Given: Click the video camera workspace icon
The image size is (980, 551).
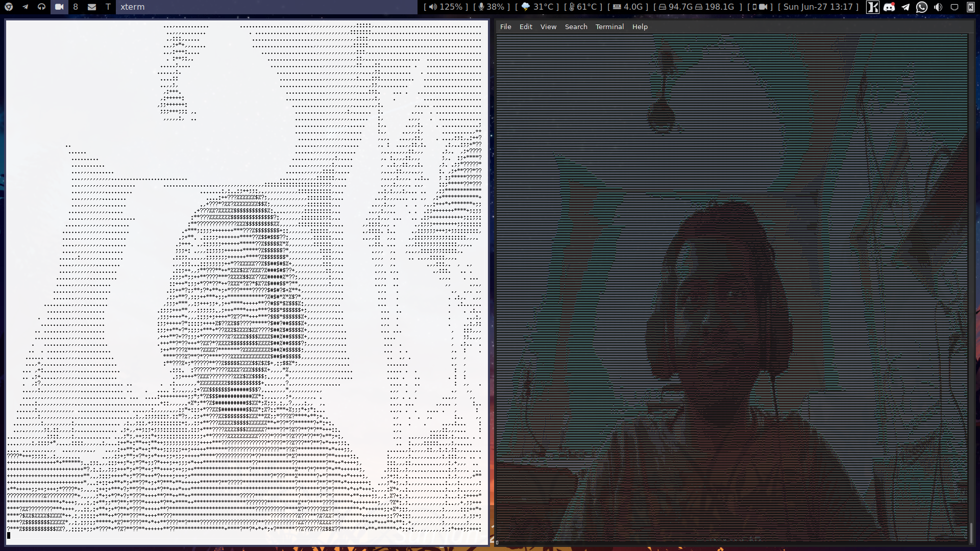Looking at the screenshot, I should (x=59, y=7).
